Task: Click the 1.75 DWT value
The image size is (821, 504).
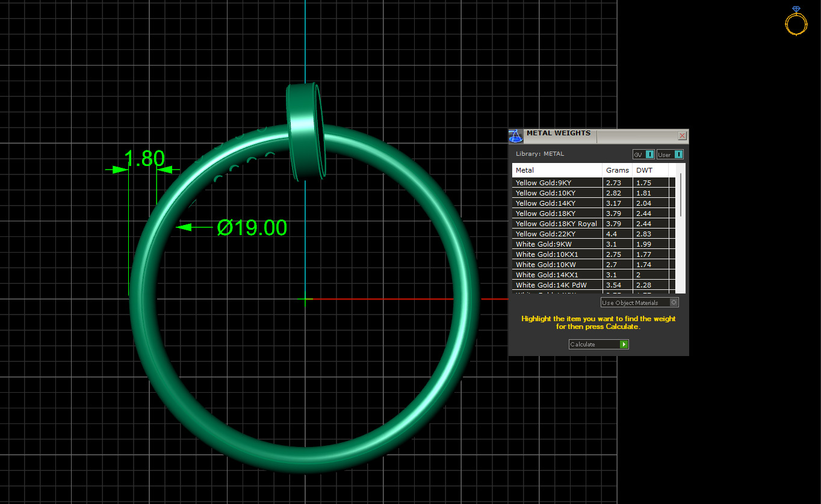Action: tap(643, 183)
